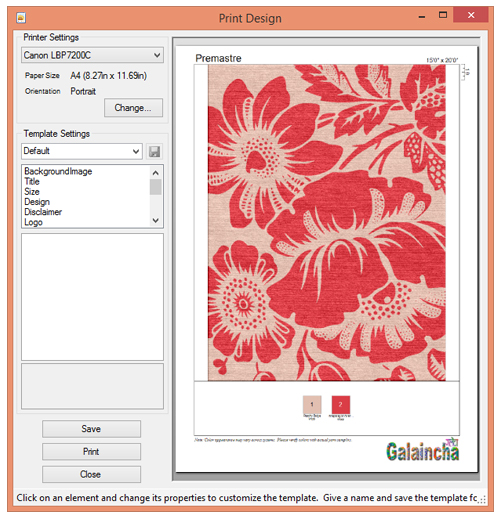Select BackgroundImage in the element list
The height and width of the screenshot is (517, 500).
click(58, 171)
